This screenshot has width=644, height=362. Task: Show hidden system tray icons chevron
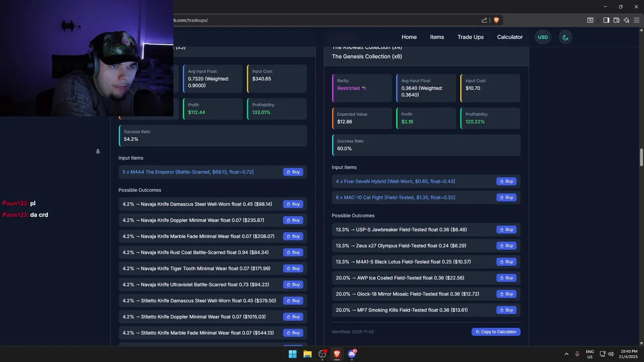(x=566, y=354)
